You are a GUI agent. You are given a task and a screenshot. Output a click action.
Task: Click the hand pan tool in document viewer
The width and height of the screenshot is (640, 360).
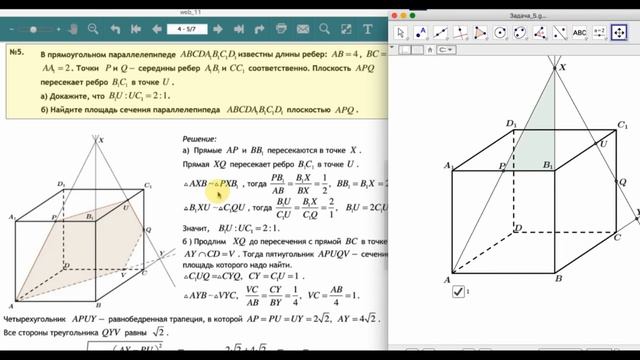tap(73, 29)
